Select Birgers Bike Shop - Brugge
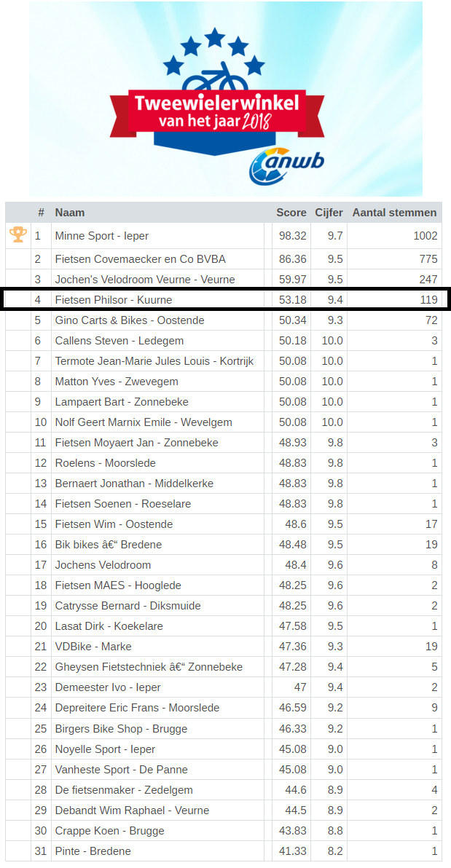 point(224,728)
